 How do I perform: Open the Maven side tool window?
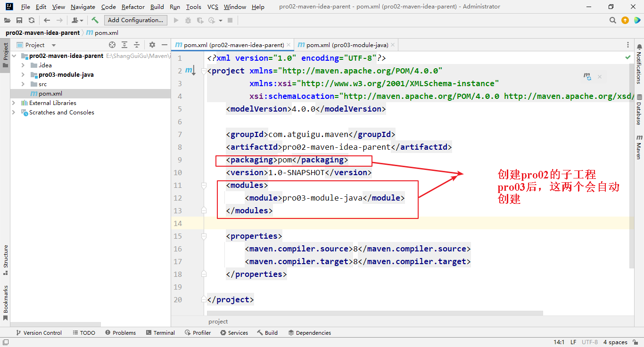point(639,147)
